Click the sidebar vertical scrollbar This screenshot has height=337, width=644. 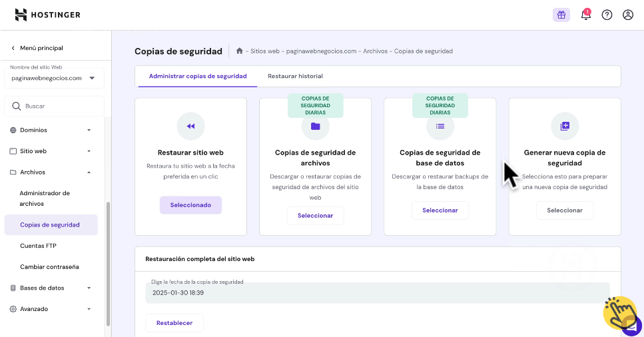click(109, 264)
